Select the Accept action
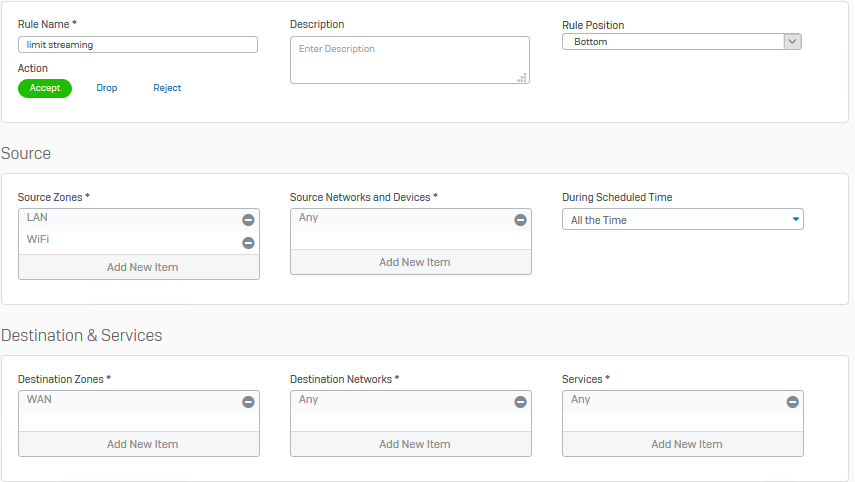 (x=45, y=88)
